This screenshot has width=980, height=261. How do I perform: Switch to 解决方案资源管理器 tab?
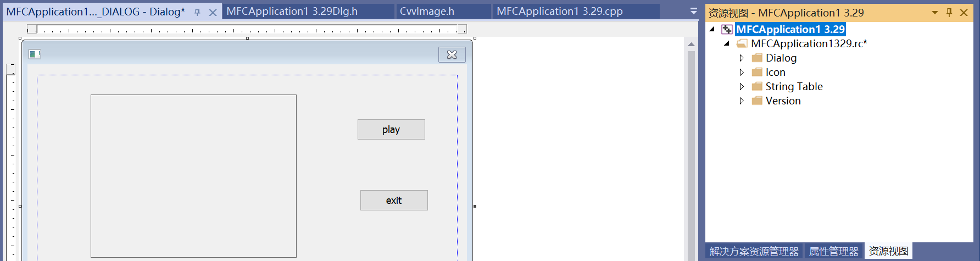(x=754, y=251)
